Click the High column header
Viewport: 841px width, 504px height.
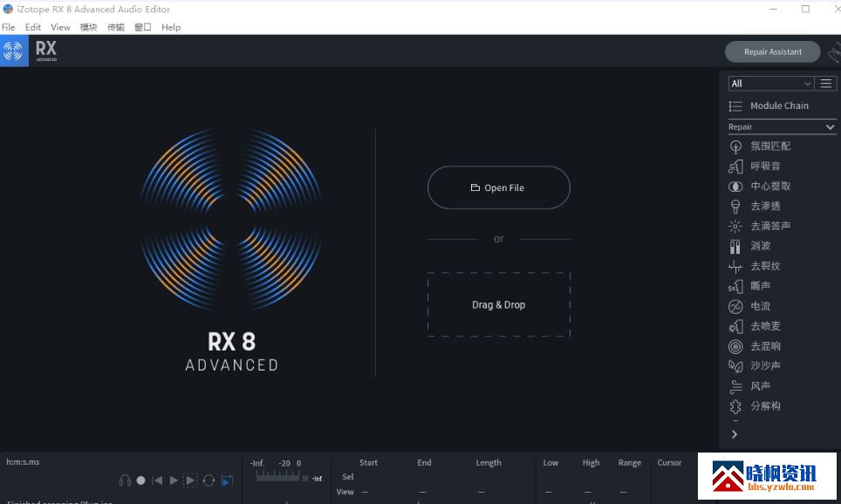tap(591, 463)
